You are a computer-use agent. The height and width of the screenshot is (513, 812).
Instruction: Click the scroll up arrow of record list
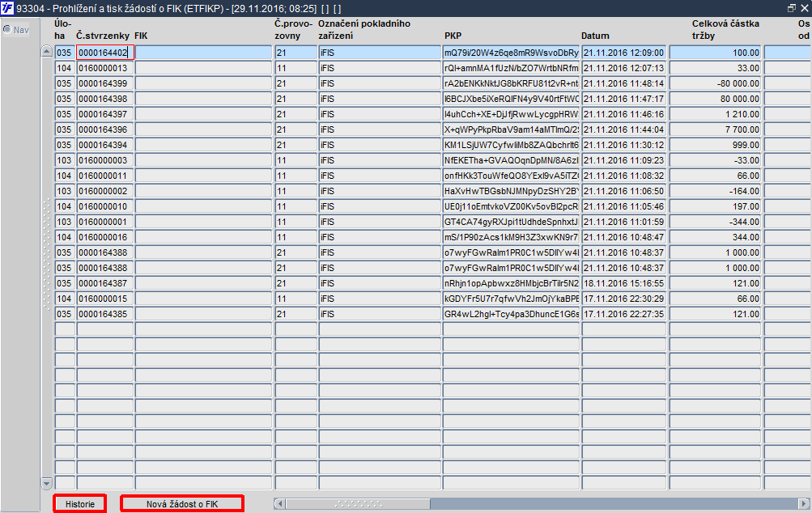click(47, 51)
